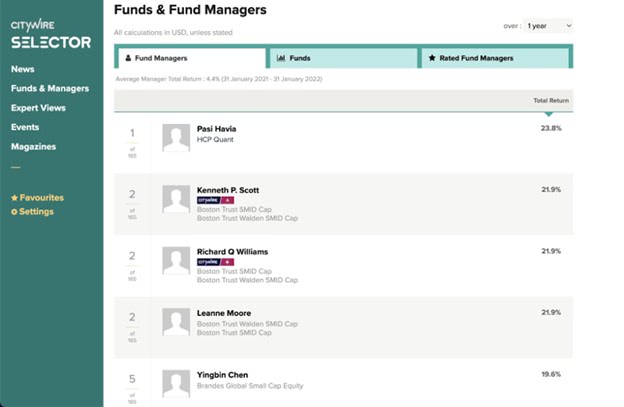Click the Citywire Selector logo
Screen dimensions: 624x407
(x=51, y=34)
